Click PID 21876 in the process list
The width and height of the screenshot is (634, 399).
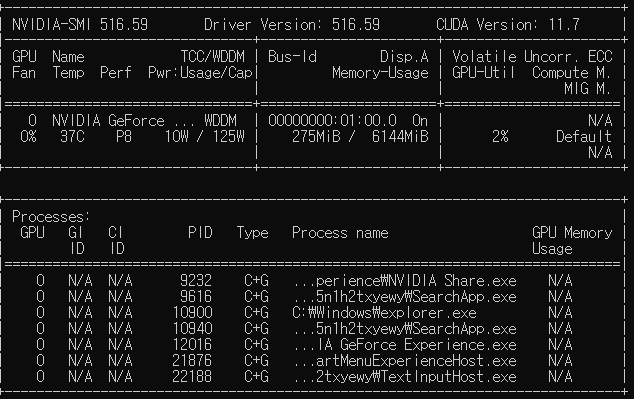(x=192, y=361)
